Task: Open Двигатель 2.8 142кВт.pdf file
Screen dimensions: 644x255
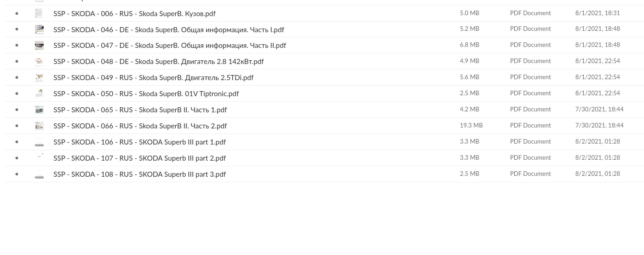Action: (x=158, y=62)
